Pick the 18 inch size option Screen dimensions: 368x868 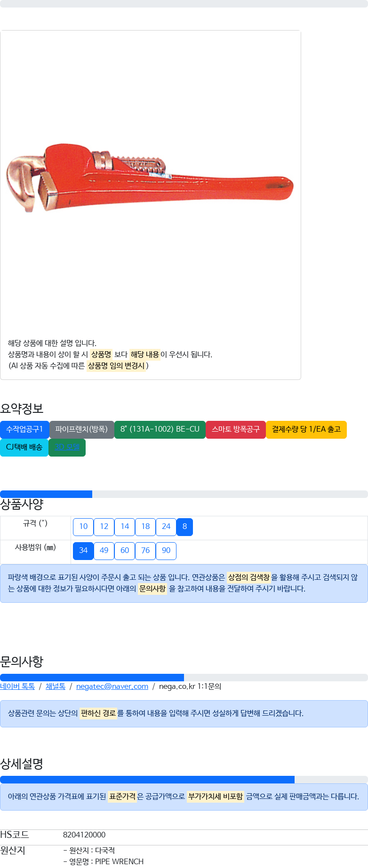[145, 527]
